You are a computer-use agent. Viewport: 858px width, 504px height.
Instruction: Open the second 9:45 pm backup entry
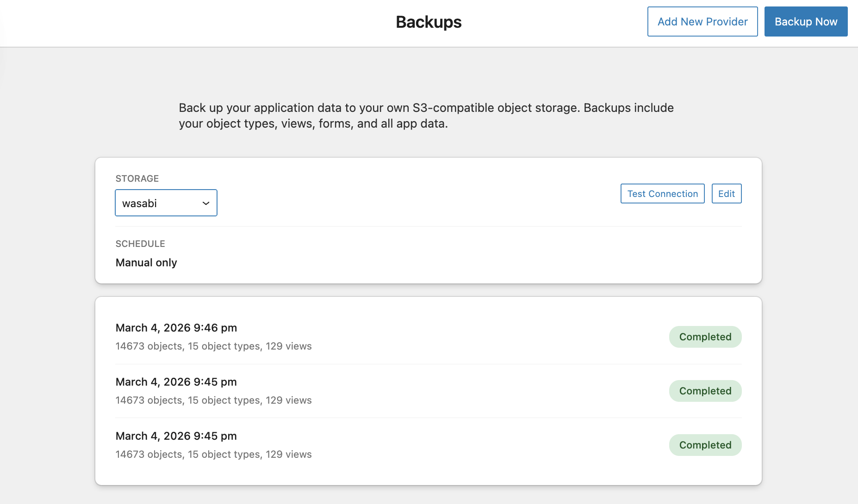[x=176, y=381]
